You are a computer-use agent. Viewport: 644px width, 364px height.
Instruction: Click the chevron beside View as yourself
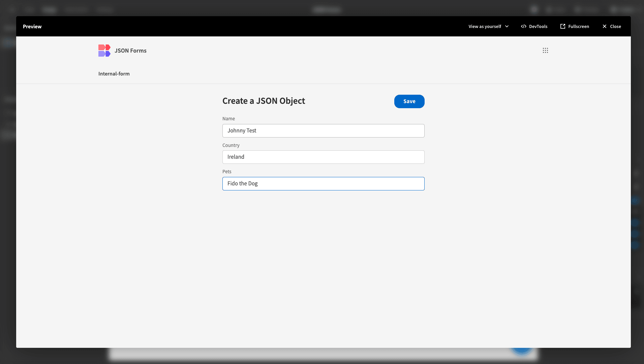tap(507, 27)
